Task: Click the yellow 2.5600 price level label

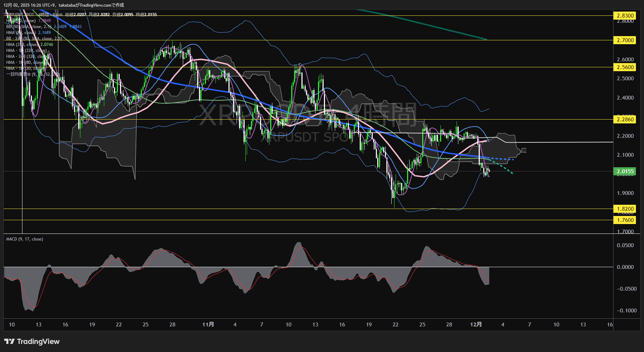Action: [625, 67]
